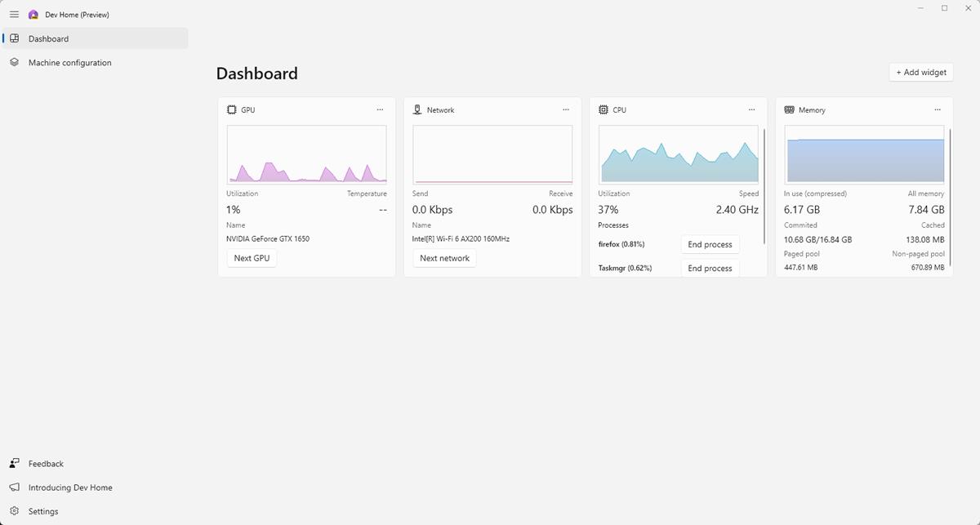Open the GPU widget more options menu
980x525 pixels.
coord(380,109)
